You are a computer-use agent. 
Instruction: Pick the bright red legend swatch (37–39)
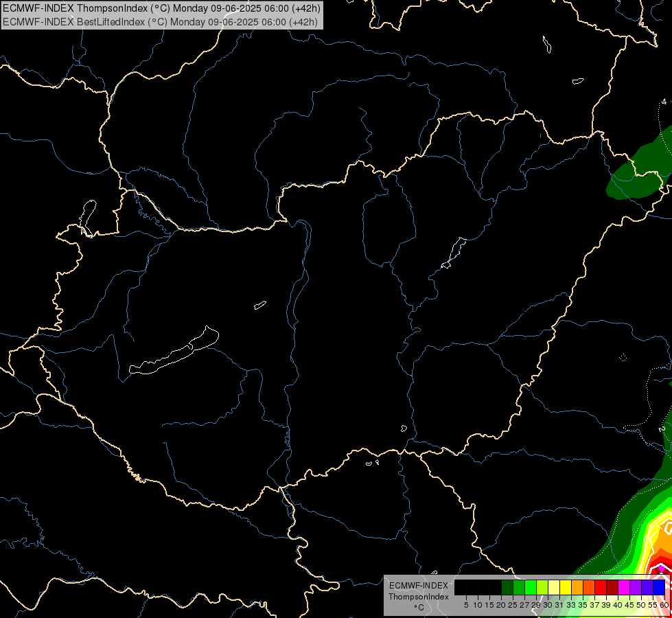coord(601,587)
